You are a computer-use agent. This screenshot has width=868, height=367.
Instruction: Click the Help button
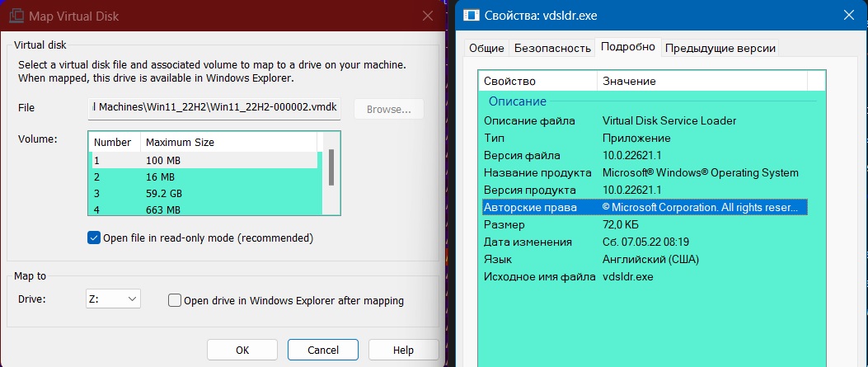403,350
